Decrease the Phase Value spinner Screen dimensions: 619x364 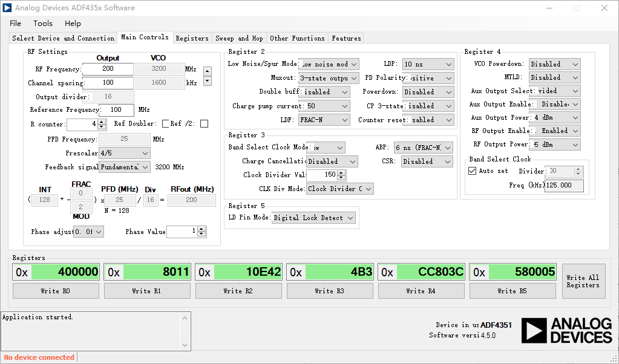click(201, 234)
